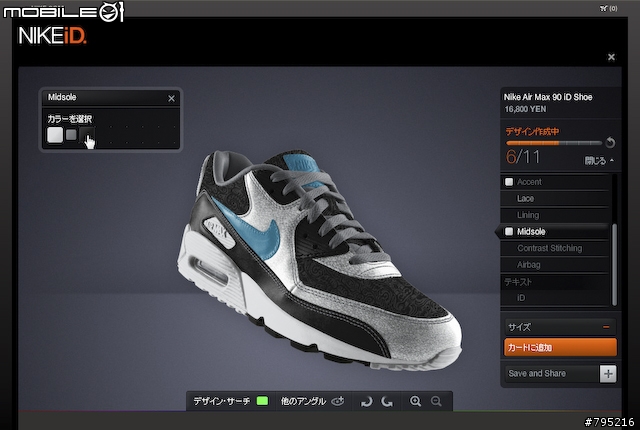Toggle the Accent color box
The width and height of the screenshot is (640, 430).
tap(509, 182)
